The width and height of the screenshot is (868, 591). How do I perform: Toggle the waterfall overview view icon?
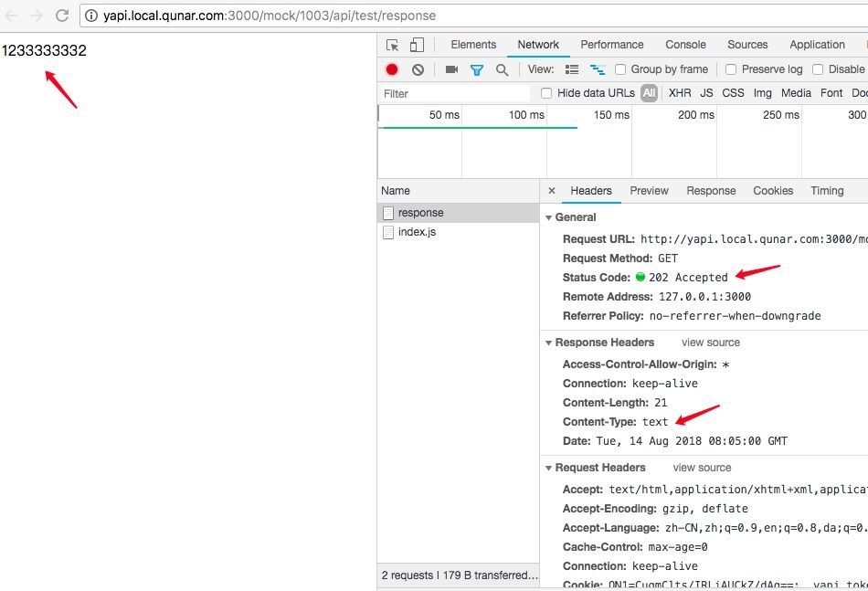pyautogui.click(x=598, y=69)
